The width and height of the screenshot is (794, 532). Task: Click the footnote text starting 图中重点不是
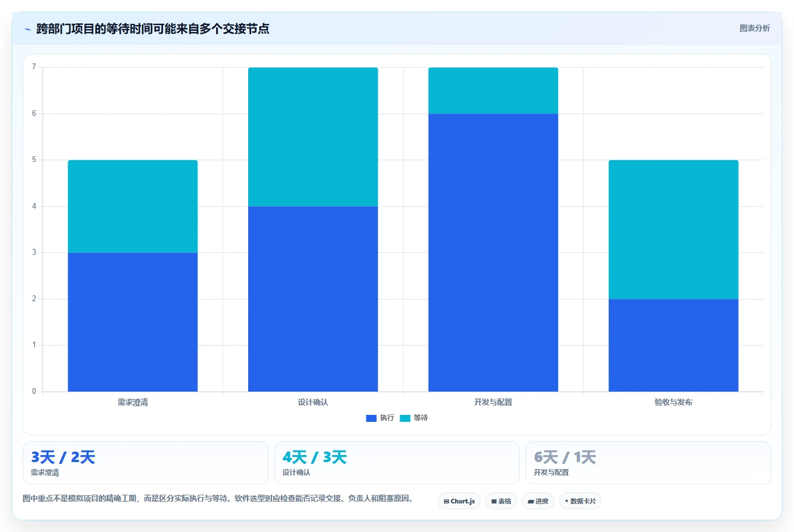pos(219,499)
